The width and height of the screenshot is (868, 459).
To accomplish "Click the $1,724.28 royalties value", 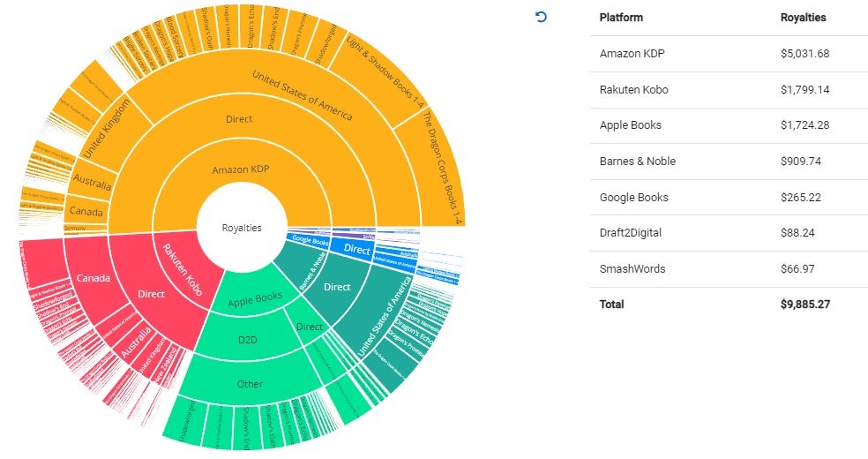I will tap(804, 125).
